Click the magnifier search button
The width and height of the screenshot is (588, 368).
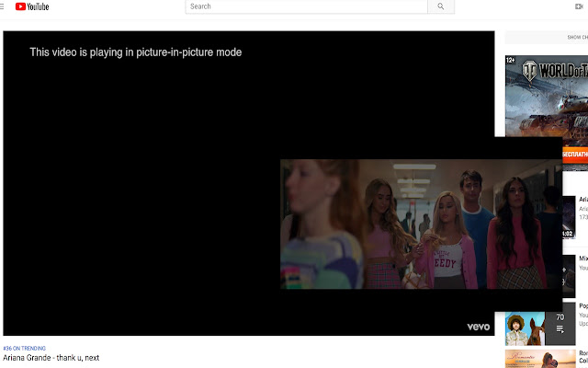click(441, 6)
